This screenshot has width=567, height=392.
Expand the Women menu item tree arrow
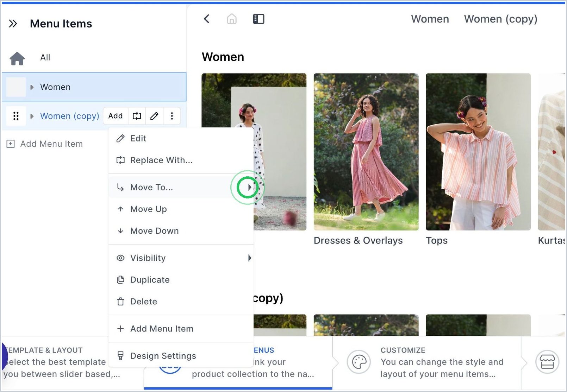32,87
